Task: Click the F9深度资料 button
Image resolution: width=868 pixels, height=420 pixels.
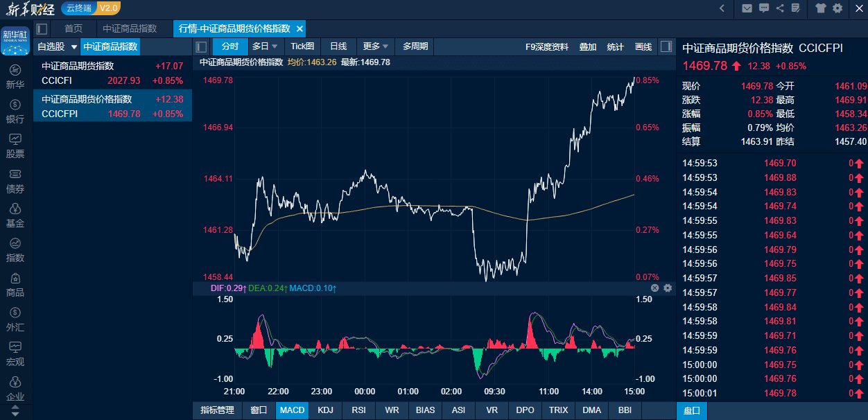Action: [547, 46]
